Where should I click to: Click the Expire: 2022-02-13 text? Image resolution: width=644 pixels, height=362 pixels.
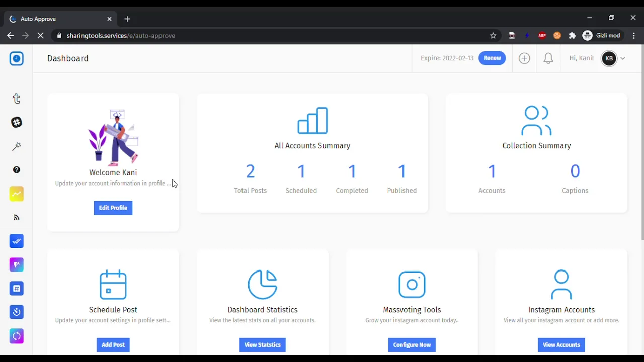[x=447, y=58]
